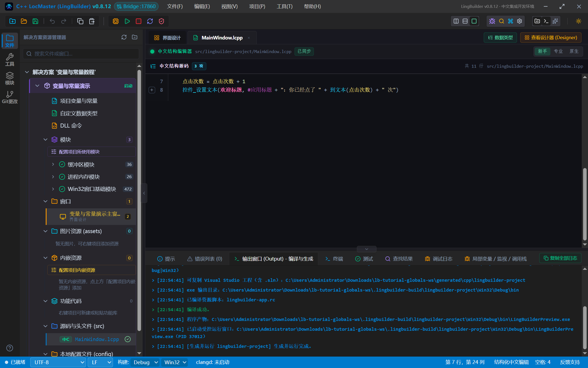This screenshot has height=368, width=588.
Task: Click the solution search input field
Action: 81,54
